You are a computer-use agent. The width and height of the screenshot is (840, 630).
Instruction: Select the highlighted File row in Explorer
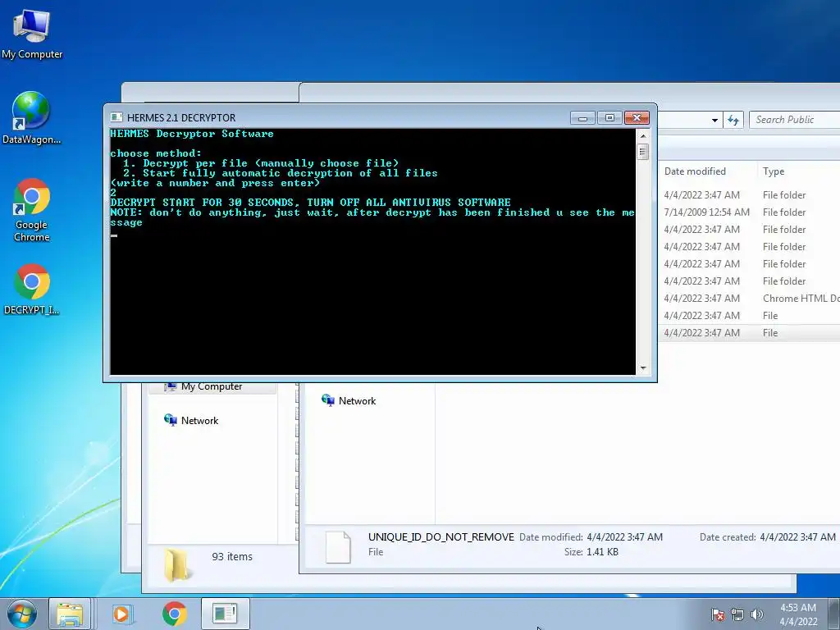pos(750,333)
